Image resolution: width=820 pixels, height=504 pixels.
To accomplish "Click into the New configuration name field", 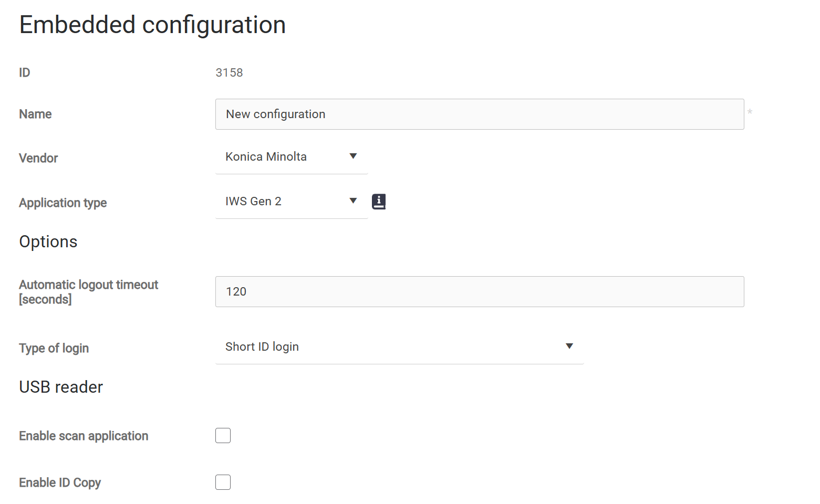I will point(479,114).
